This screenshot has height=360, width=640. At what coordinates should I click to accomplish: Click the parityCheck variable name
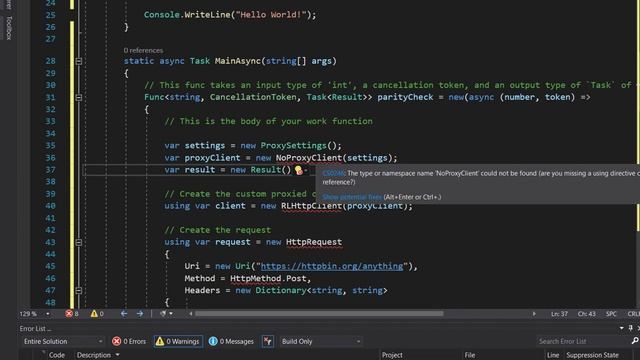pyautogui.click(x=405, y=97)
